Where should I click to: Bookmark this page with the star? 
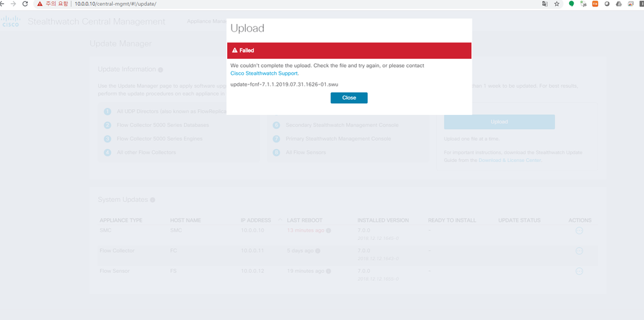[557, 4]
